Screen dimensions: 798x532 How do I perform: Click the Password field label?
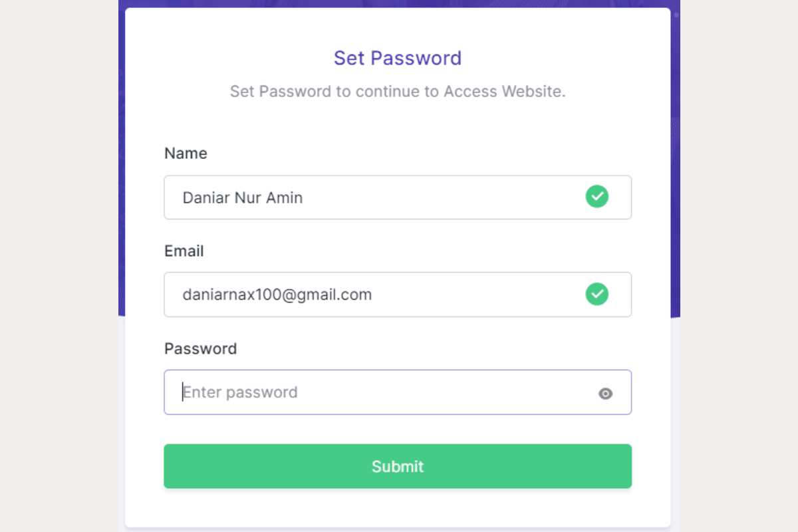coord(200,348)
